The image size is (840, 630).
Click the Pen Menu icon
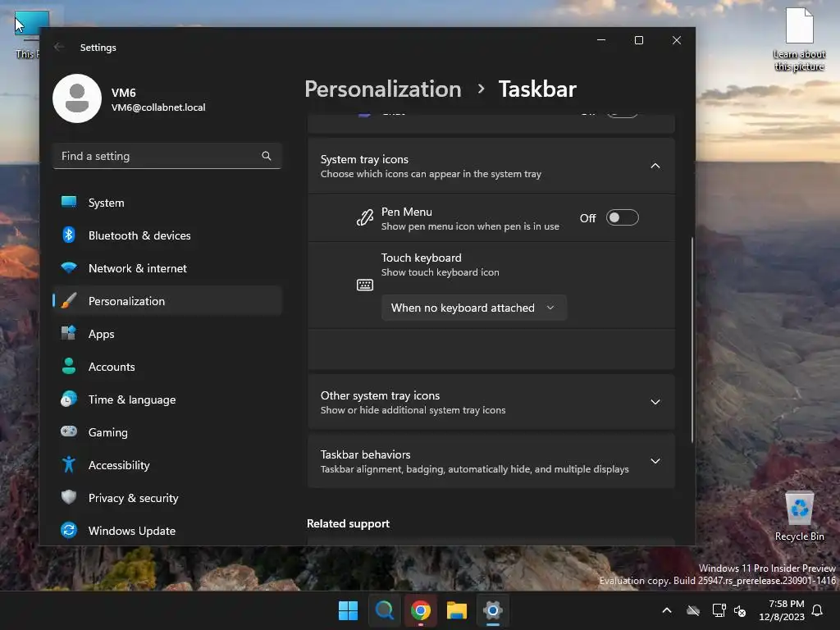tap(365, 217)
